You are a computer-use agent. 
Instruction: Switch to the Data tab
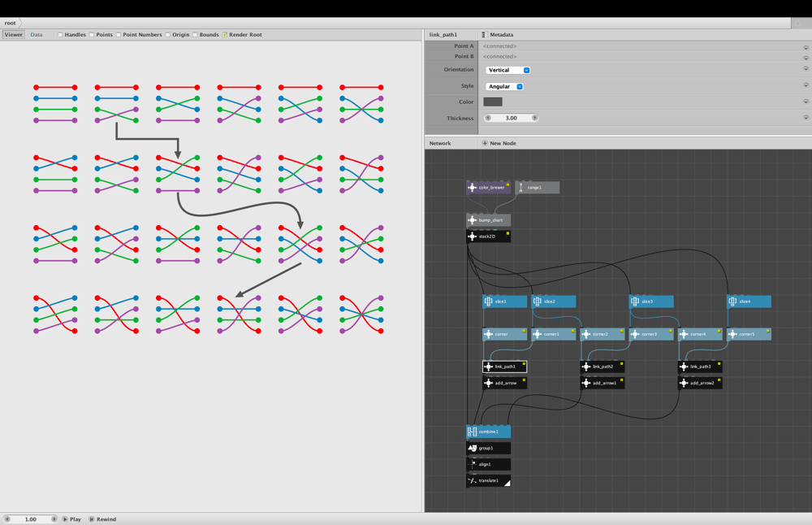point(37,35)
